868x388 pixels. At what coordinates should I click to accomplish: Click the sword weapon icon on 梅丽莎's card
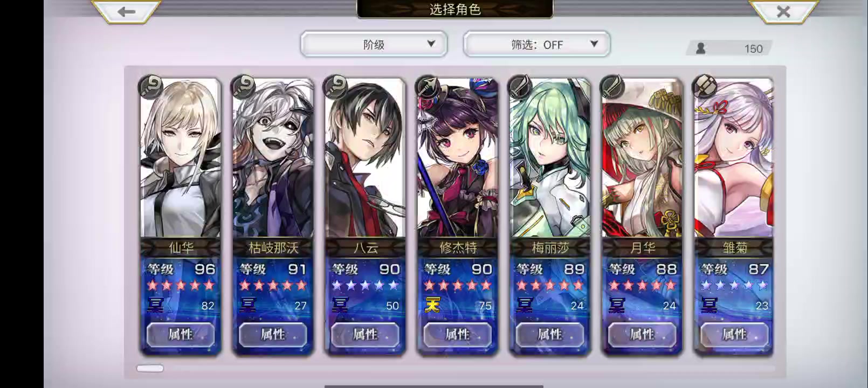pos(520,86)
